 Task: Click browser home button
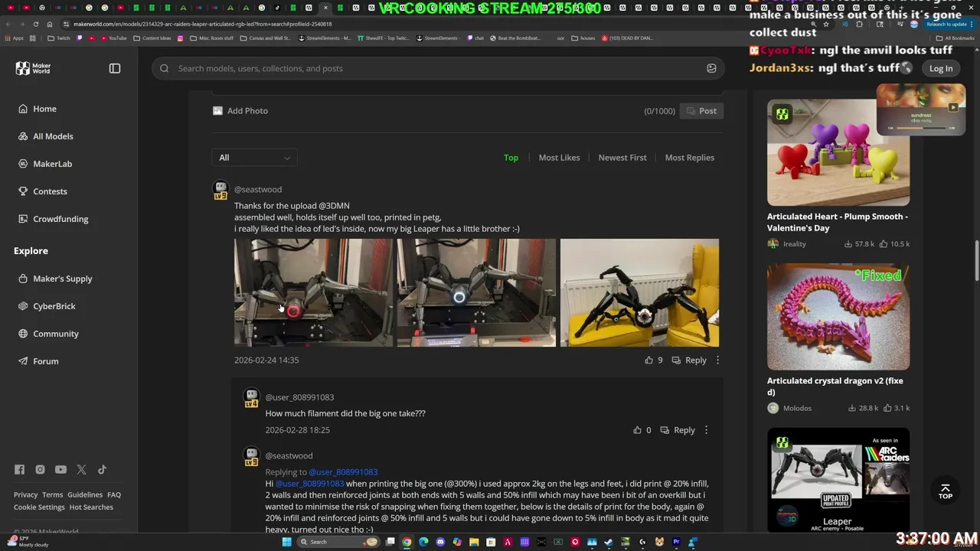tap(50, 24)
